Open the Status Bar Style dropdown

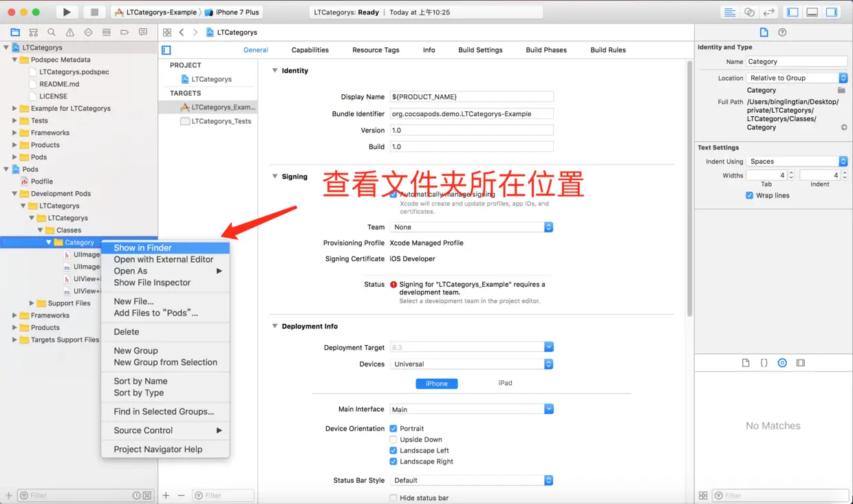tap(472, 480)
